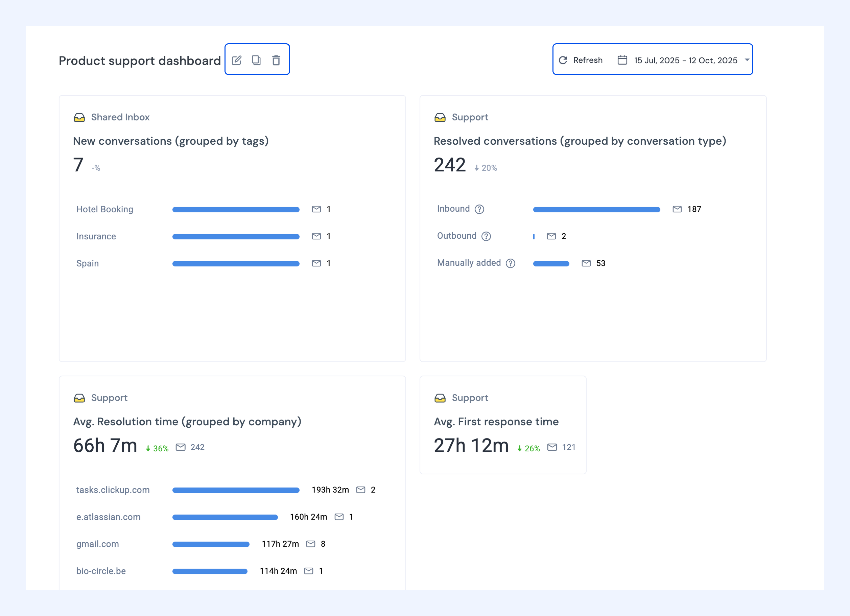Click the envelope icon in the Insurance row
The image size is (850, 616).
316,236
